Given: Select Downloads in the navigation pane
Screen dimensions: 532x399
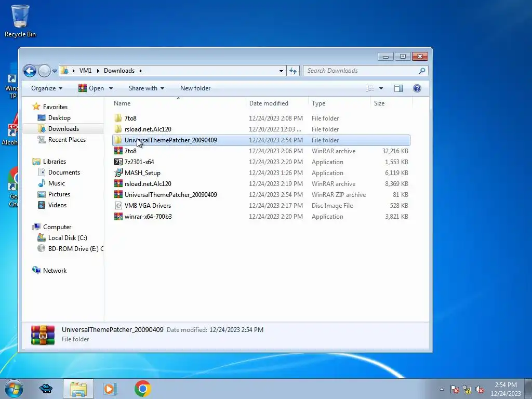Looking at the screenshot, I should point(63,129).
